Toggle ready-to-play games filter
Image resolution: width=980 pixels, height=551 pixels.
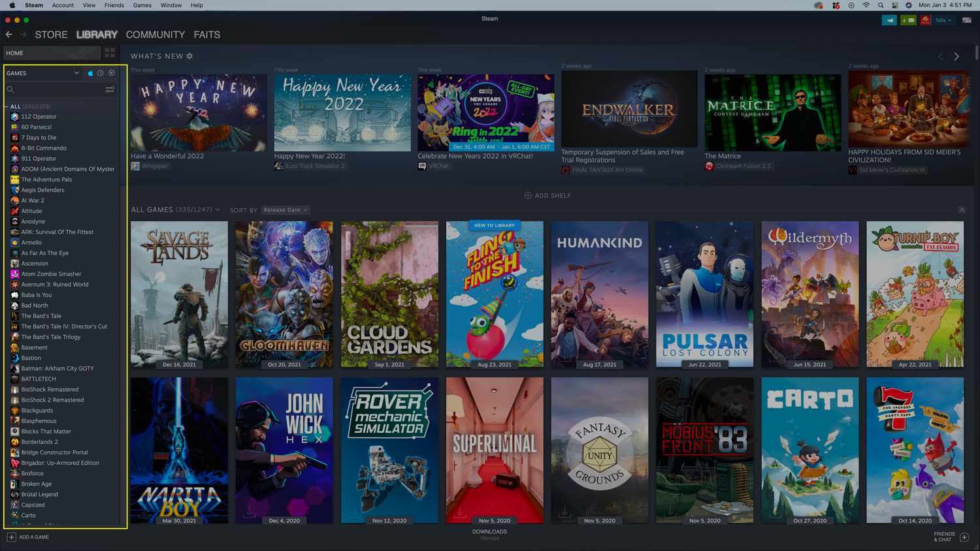[112, 73]
